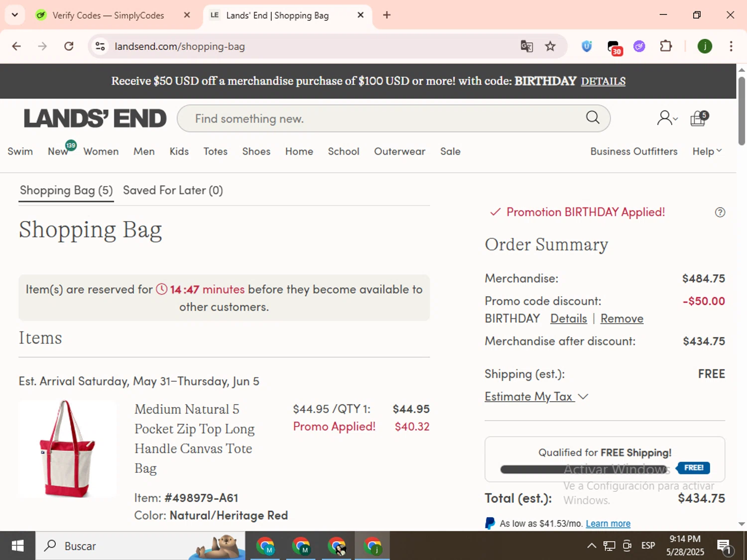747x560 pixels.
Task: Open a new browser tab
Action: pos(386,15)
